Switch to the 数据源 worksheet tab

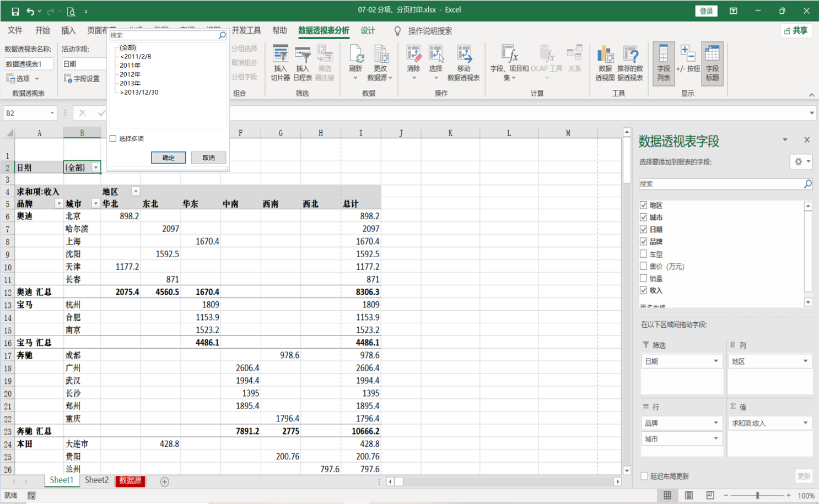[x=130, y=480]
